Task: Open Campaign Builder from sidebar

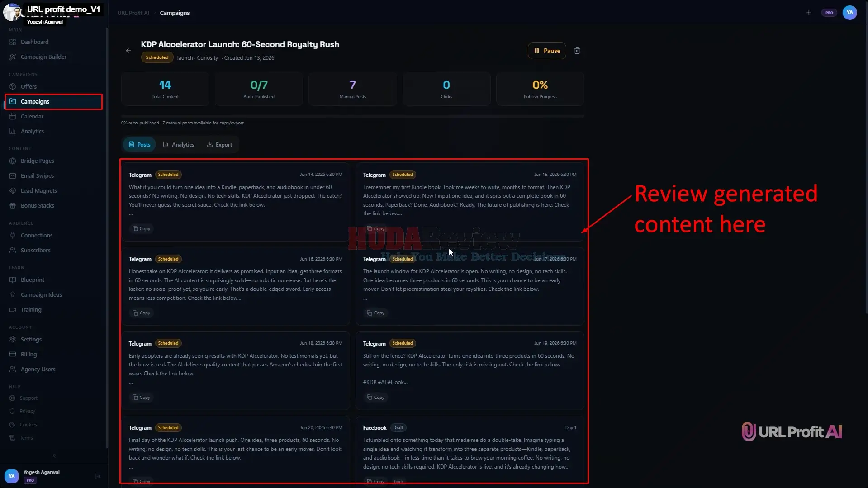Action: tap(43, 57)
